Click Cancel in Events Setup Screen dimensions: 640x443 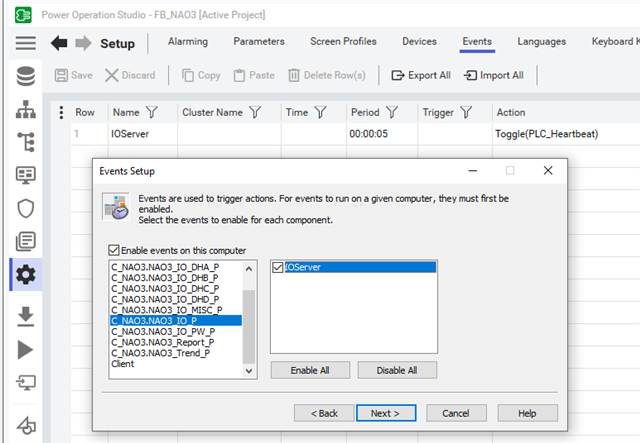coord(456,413)
